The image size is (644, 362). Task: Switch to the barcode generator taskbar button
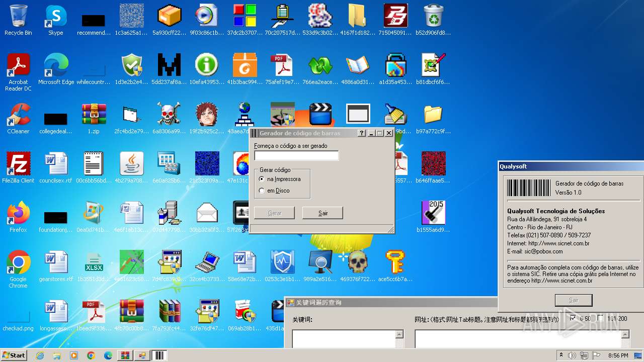tap(159, 355)
